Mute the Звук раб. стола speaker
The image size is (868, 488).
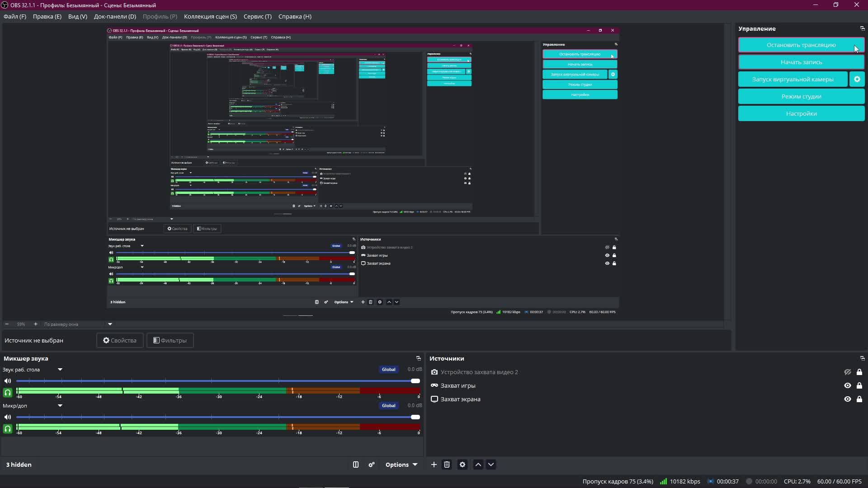coord(8,381)
